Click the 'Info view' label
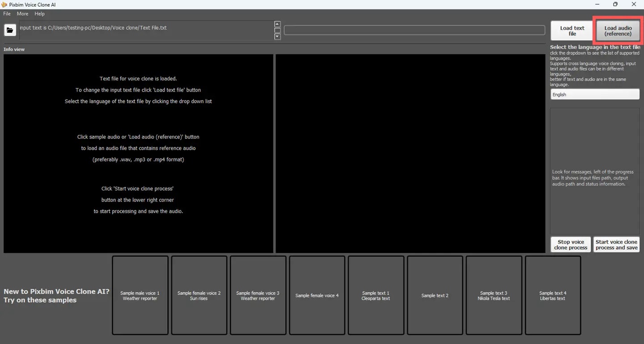 point(14,49)
